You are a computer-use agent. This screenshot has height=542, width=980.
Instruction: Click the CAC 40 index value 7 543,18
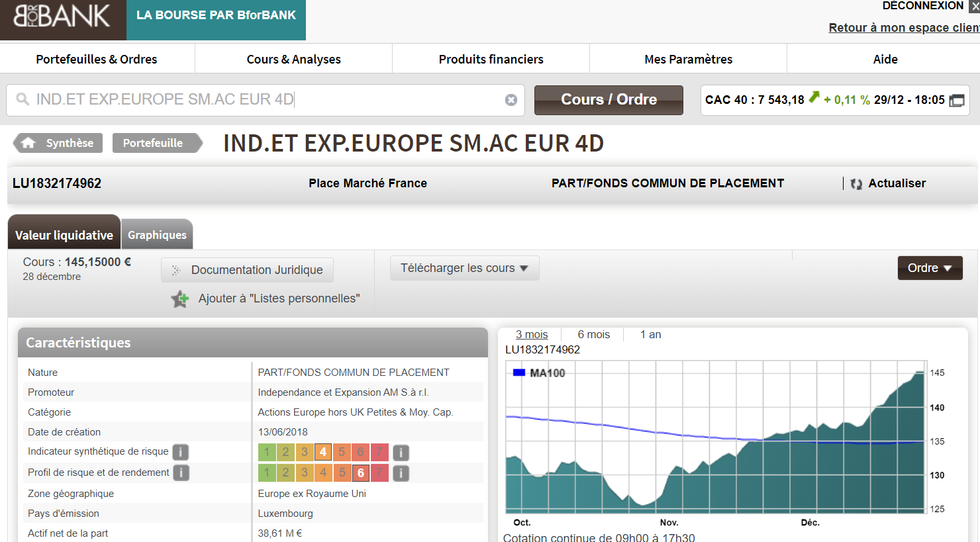point(781,100)
